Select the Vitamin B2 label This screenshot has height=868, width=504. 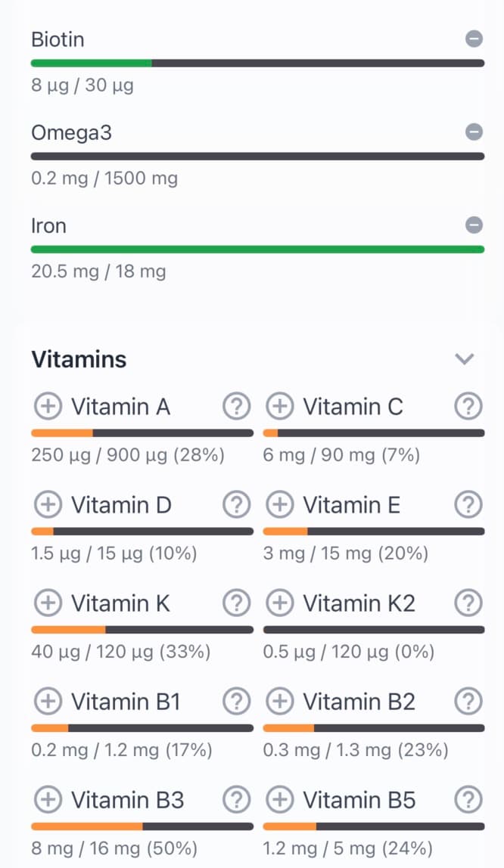359,702
